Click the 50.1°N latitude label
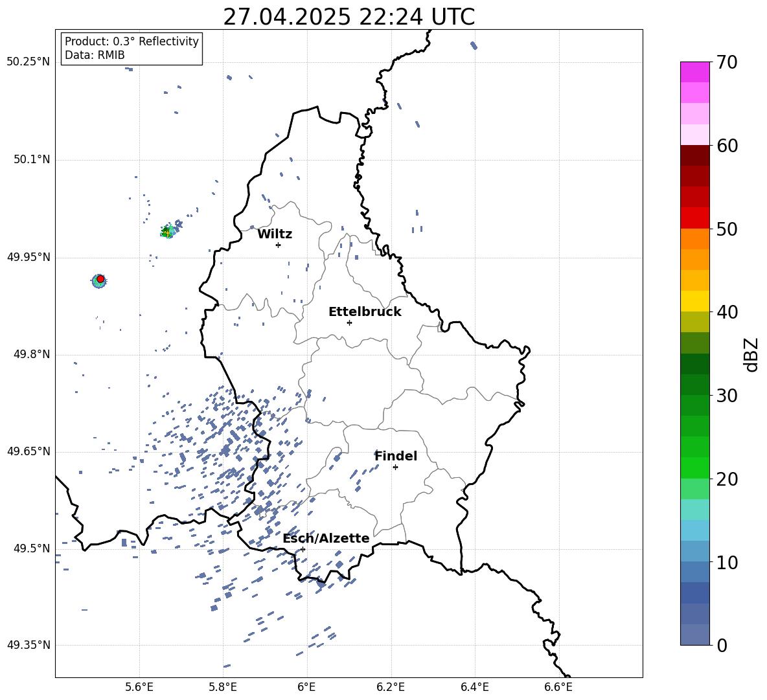 [32, 159]
